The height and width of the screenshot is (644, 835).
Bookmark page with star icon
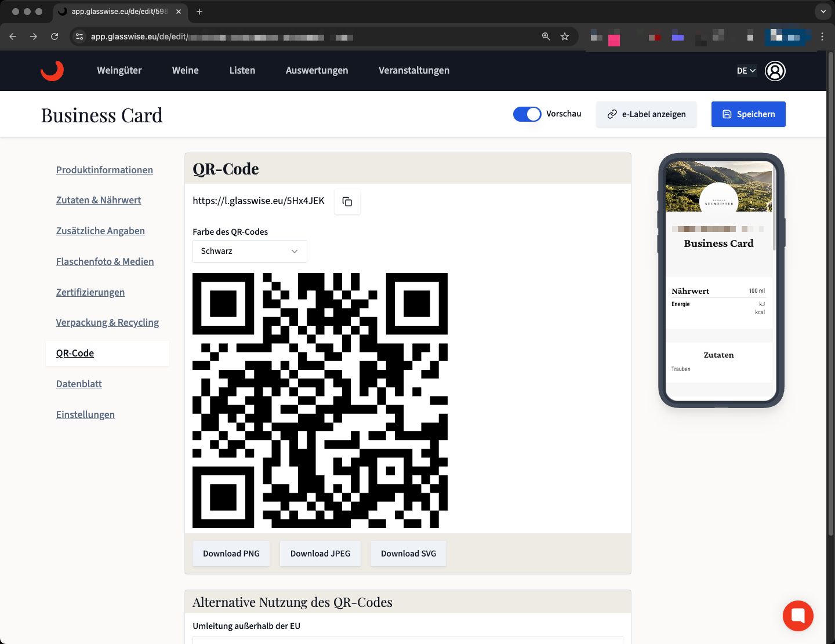tap(565, 37)
